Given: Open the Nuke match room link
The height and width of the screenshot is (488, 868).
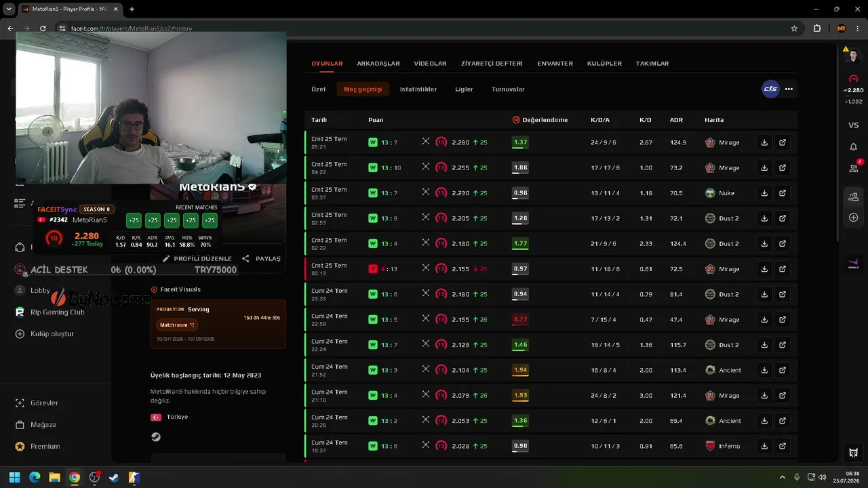Looking at the screenshot, I should (782, 193).
